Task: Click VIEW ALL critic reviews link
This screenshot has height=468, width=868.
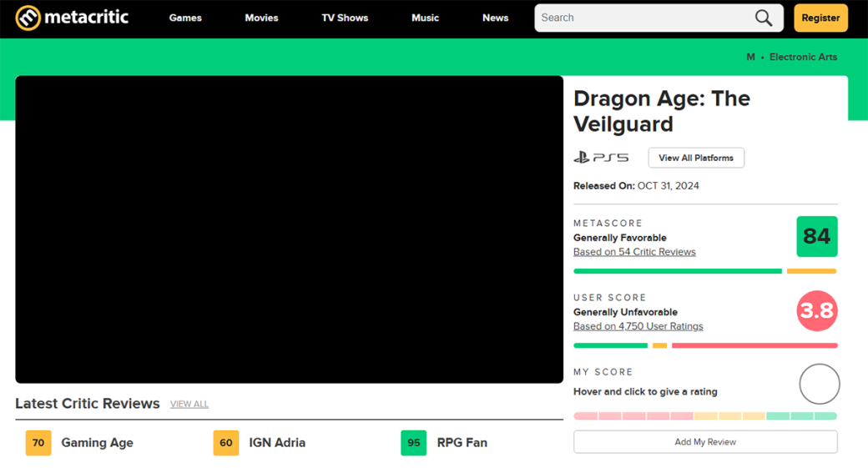Action: (189, 405)
